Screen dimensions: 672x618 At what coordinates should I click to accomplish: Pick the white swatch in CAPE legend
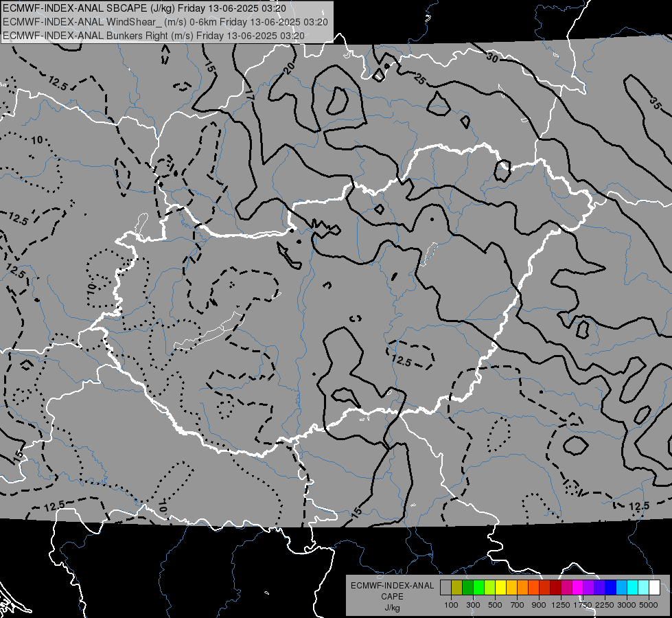pos(654,587)
